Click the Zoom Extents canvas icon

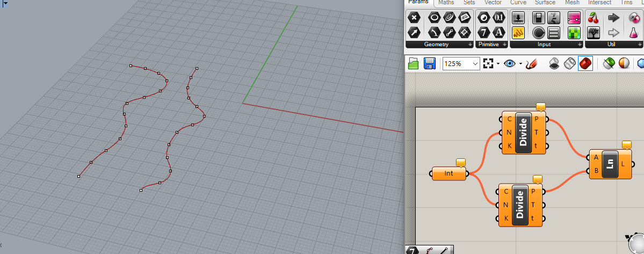(488, 63)
